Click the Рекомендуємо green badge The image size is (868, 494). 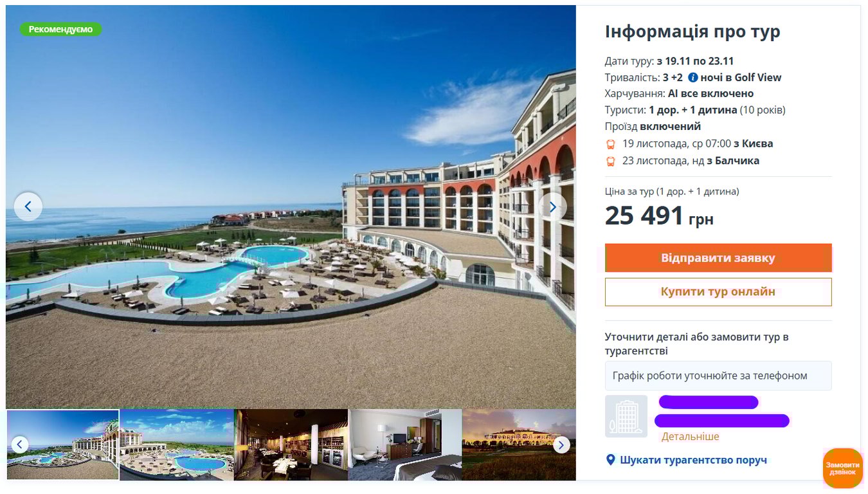[x=60, y=30]
